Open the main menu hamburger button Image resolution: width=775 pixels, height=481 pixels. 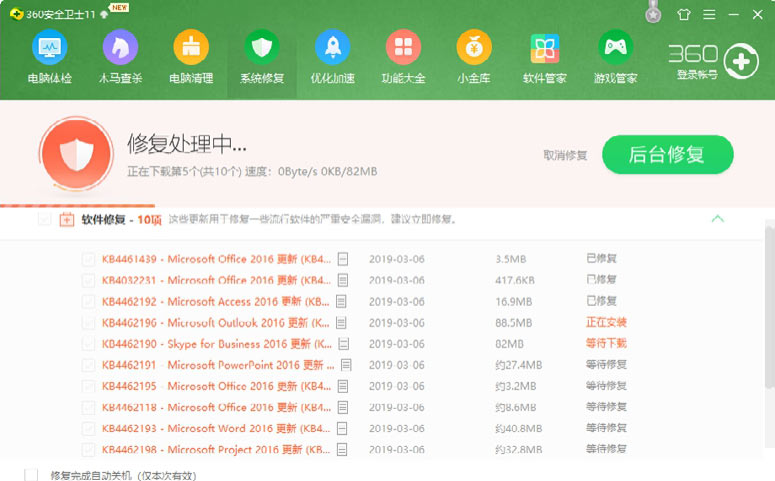(712, 14)
